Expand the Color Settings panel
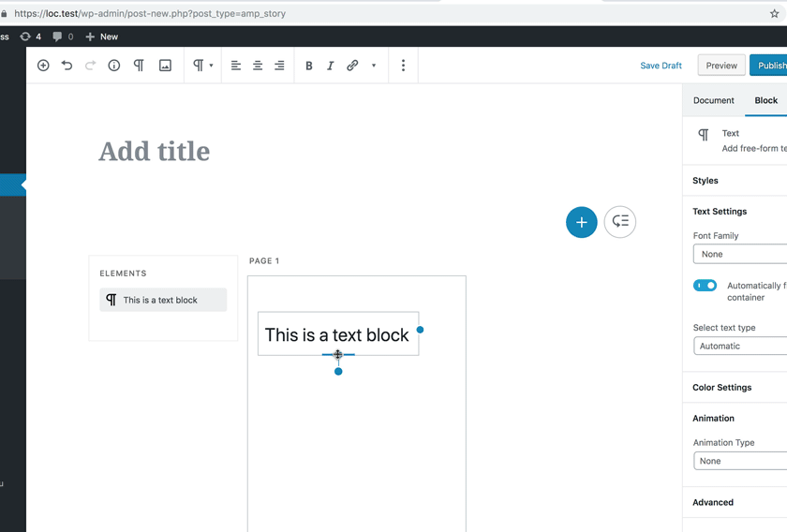The height and width of the screenshot is (532, 787). click(735, 387)
